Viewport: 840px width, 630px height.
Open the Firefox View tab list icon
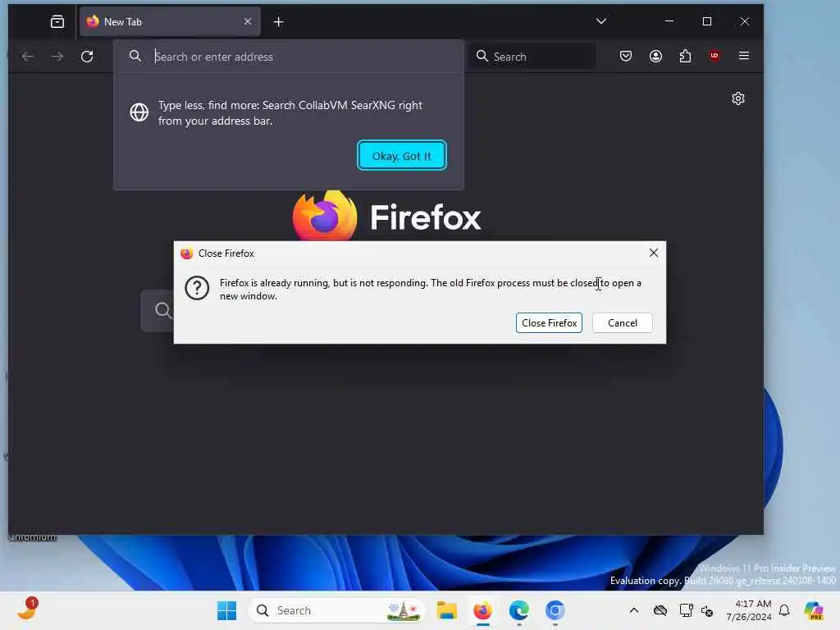(57, 21)
